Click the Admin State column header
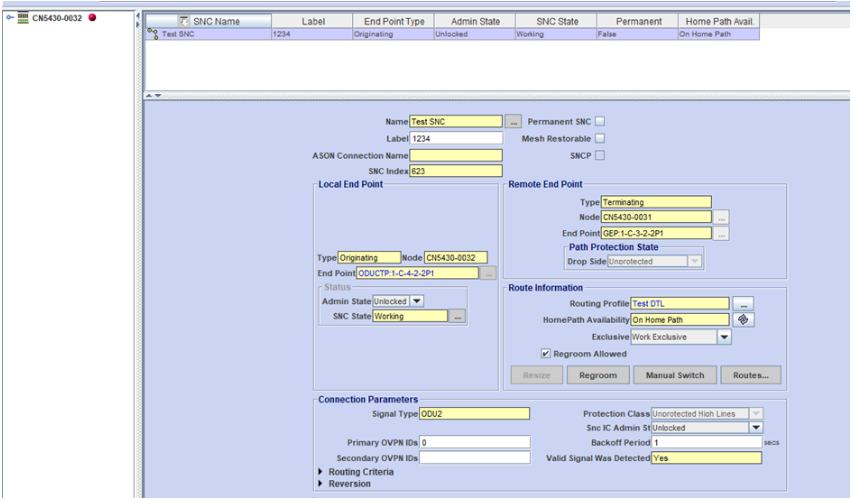 click(474, 21)
